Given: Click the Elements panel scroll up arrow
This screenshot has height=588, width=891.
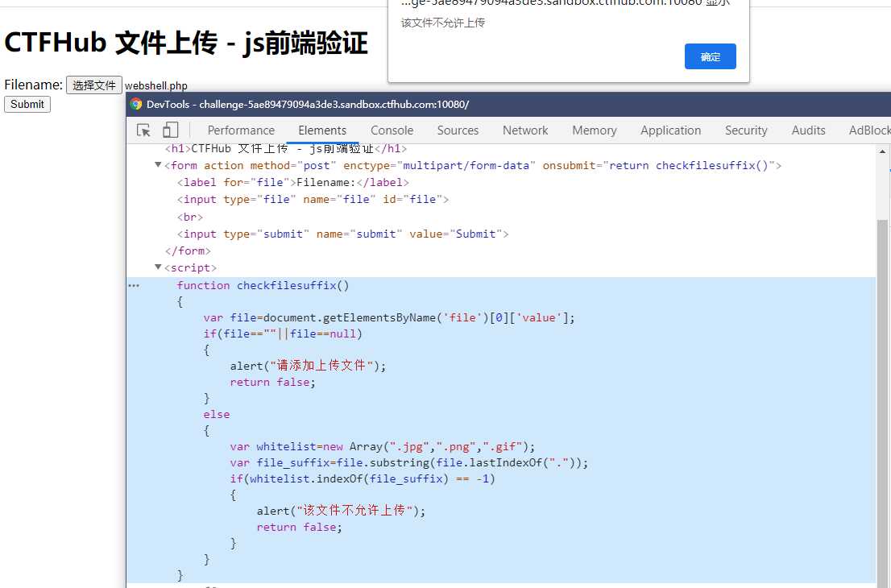Looking at the screenshot, I should tap(882, 151).
